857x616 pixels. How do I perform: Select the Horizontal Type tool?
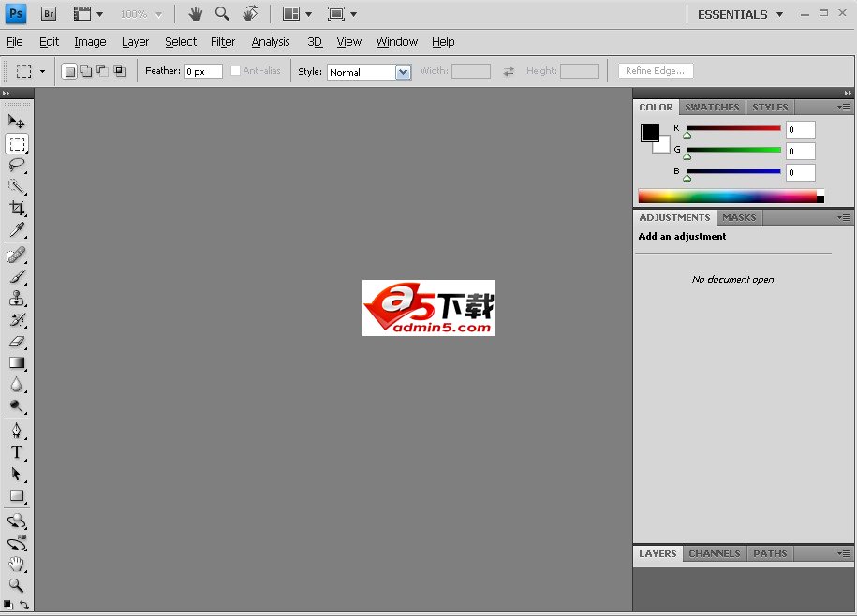[x=17, y=452]
